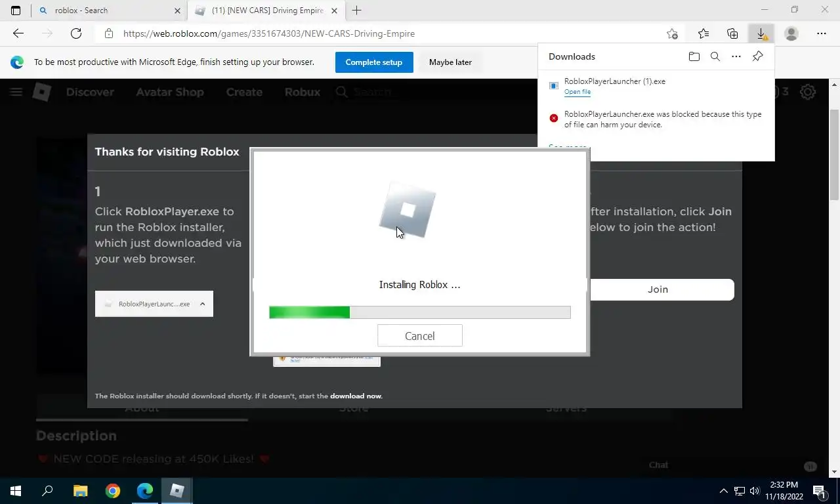Open the Roblox hamburger menu

click(16, 92)
